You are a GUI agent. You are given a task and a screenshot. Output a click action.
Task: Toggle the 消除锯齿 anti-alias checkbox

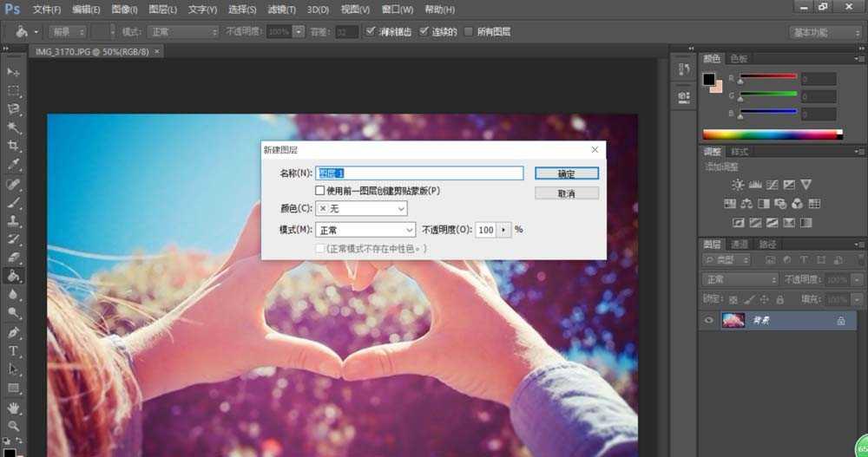click(x=371, y=31)
